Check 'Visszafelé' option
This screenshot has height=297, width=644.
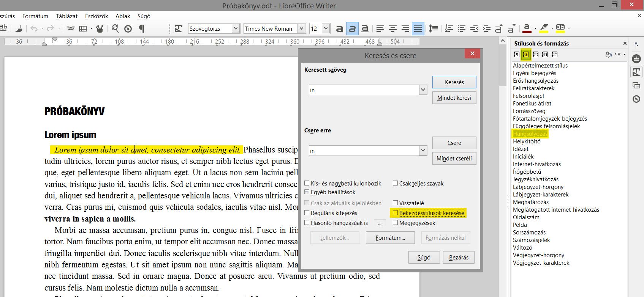395,203
